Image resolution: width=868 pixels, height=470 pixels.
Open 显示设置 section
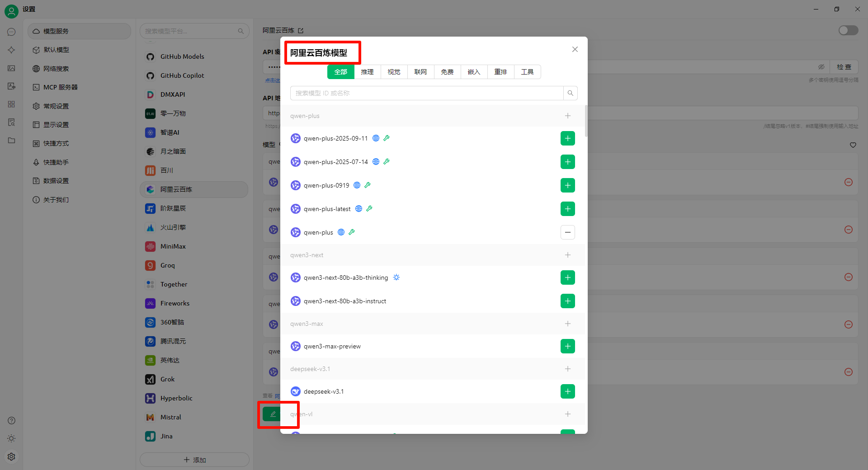pos(79,125)
